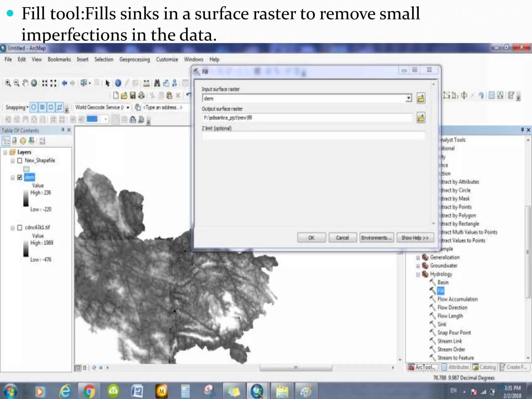Select the Zoom Out tool
The image size is (532, 399).
pyautogui.click(x=16, y=83)
